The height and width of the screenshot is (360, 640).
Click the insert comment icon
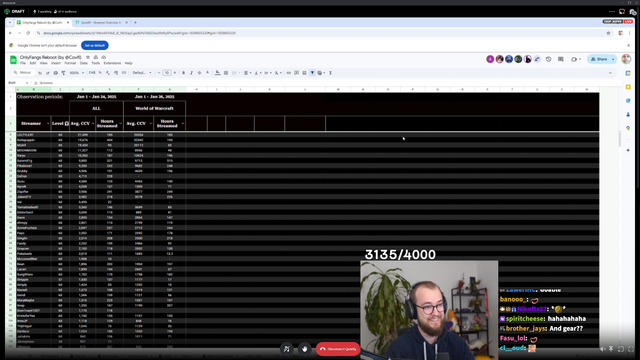coord(296,73)
